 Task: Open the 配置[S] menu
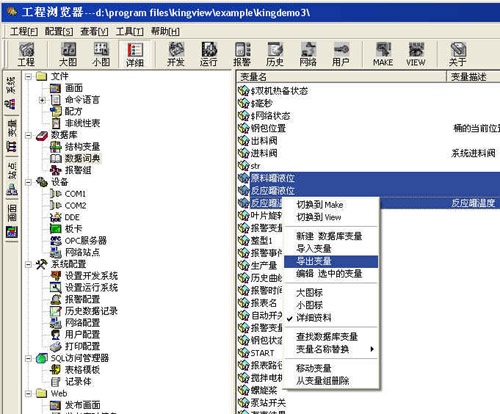tap(59, 32)
